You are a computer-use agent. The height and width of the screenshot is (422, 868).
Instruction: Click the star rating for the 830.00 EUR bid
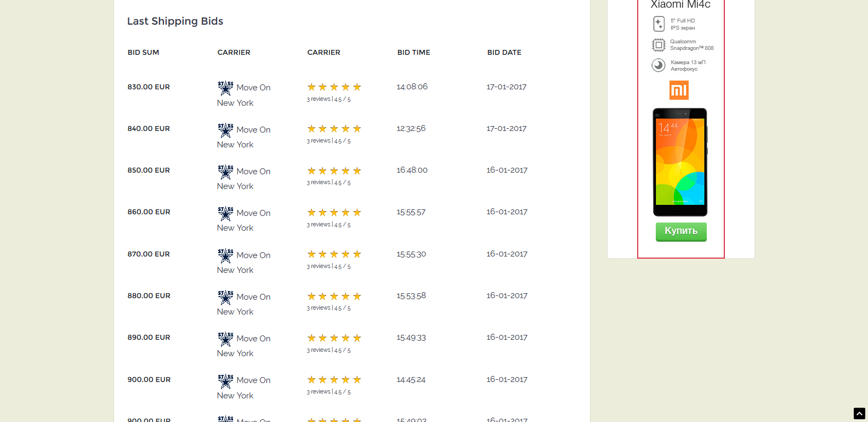334,87
